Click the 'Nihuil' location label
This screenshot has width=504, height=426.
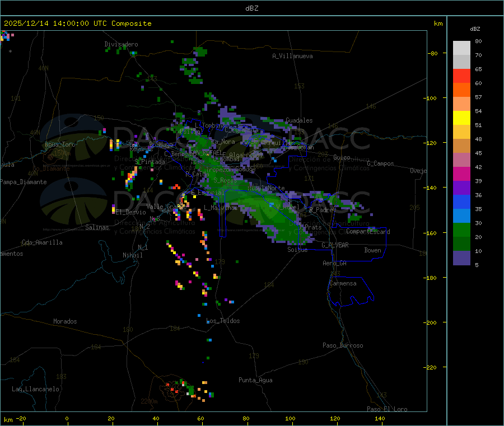coord(132,255)
